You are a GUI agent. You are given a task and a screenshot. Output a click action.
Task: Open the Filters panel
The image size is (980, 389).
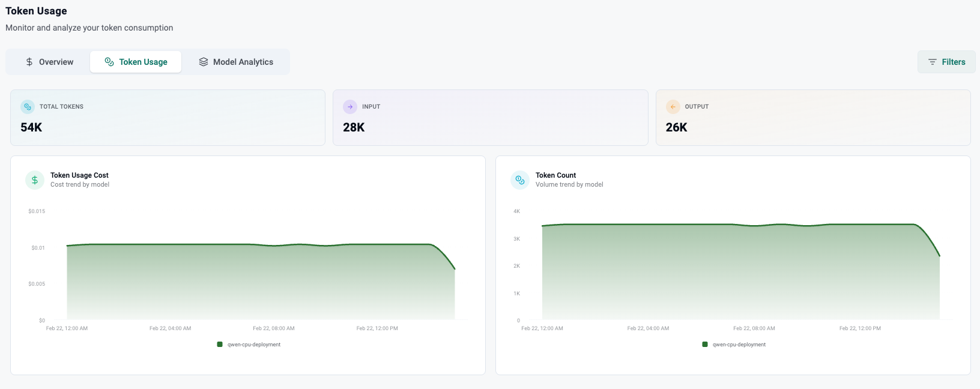946,62
